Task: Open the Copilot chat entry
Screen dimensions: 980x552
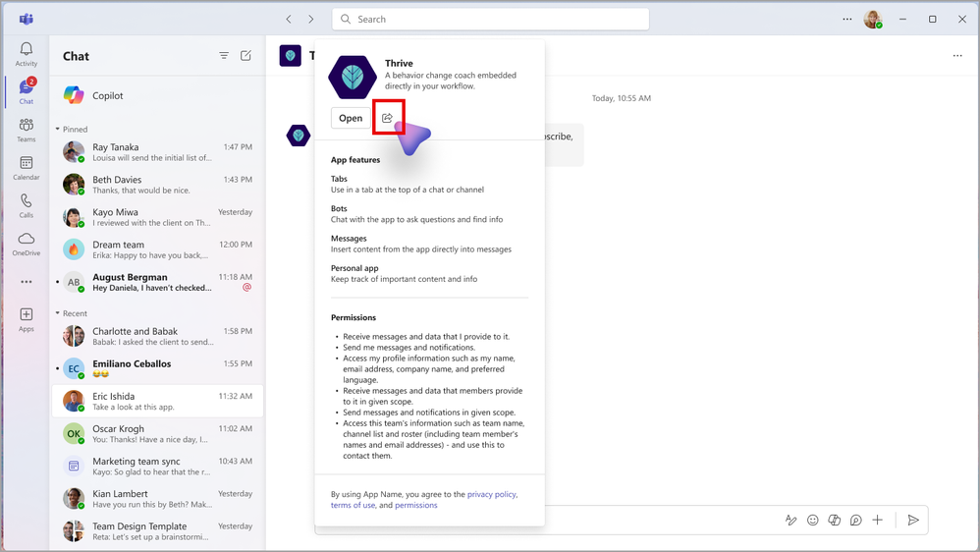Action: pyautogui.click(x=157, y=95)
